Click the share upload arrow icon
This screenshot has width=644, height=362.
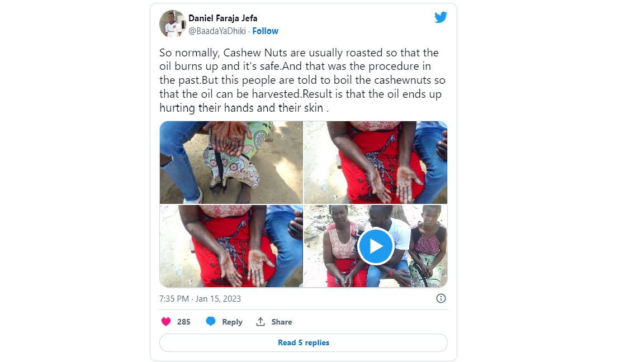pos(261,322)
